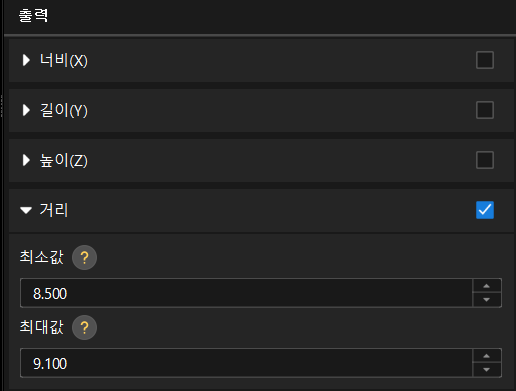Focus the 최대값 field showing 9.100

click(246, 363)
